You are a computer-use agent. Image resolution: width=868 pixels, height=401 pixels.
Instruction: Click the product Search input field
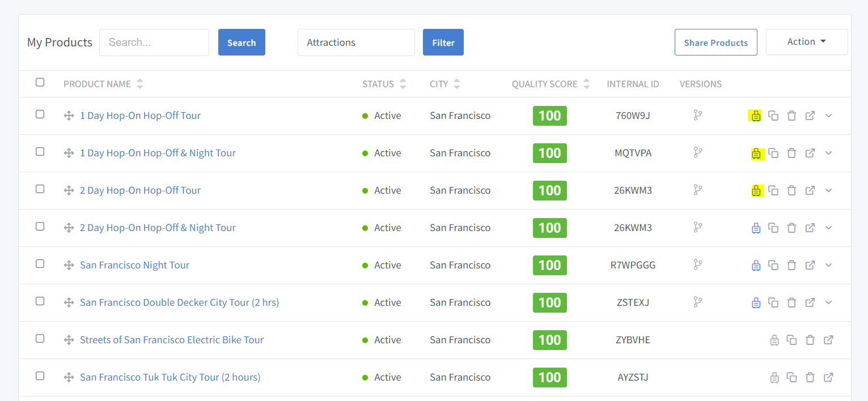point(154,42)
